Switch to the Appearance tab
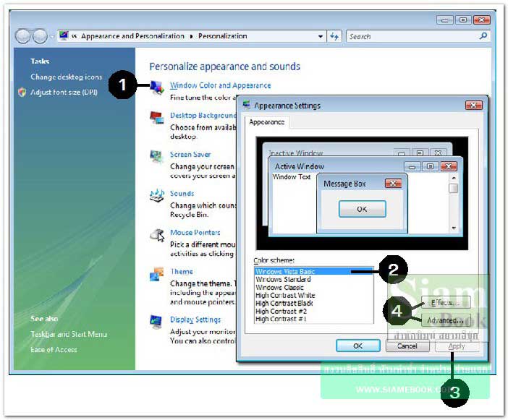Image resolution: width=508 pixels, height=420 pixels. point(266,122)
